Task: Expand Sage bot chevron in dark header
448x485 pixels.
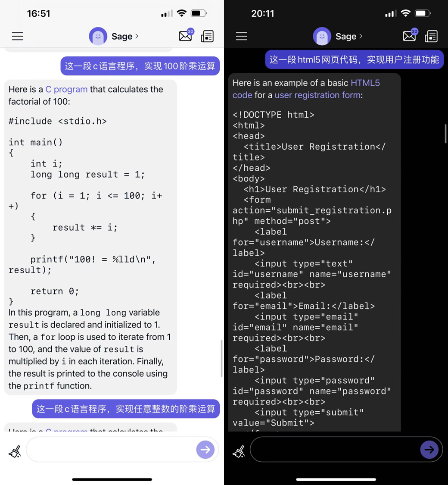Action: [361, 36]
